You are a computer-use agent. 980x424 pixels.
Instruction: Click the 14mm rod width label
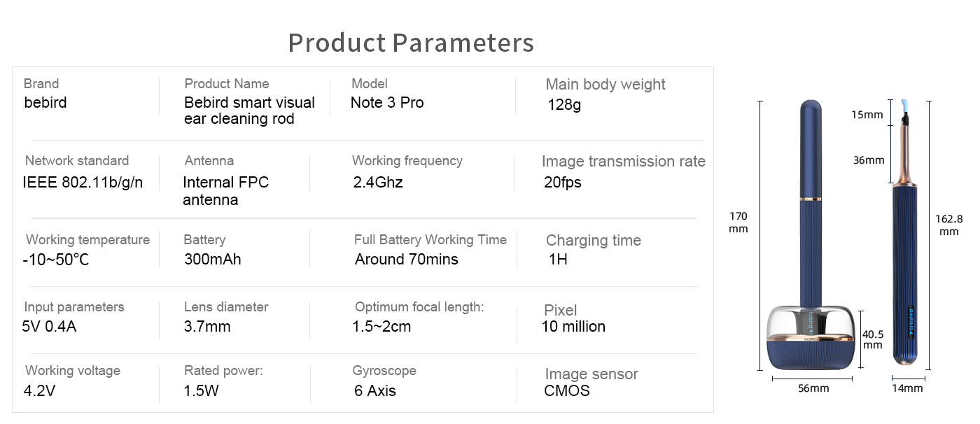click(x=907, y=388)
